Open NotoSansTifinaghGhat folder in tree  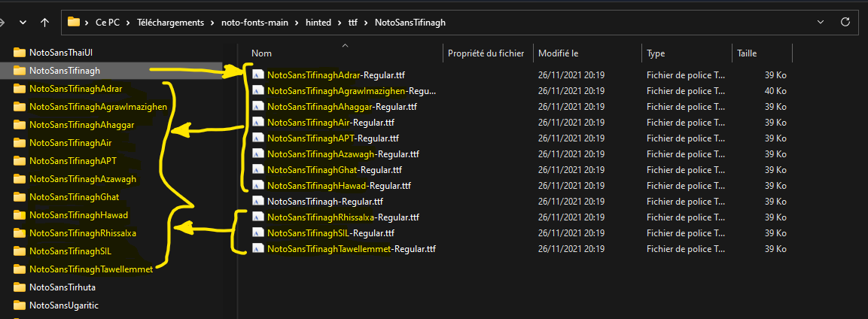point(75,197)
